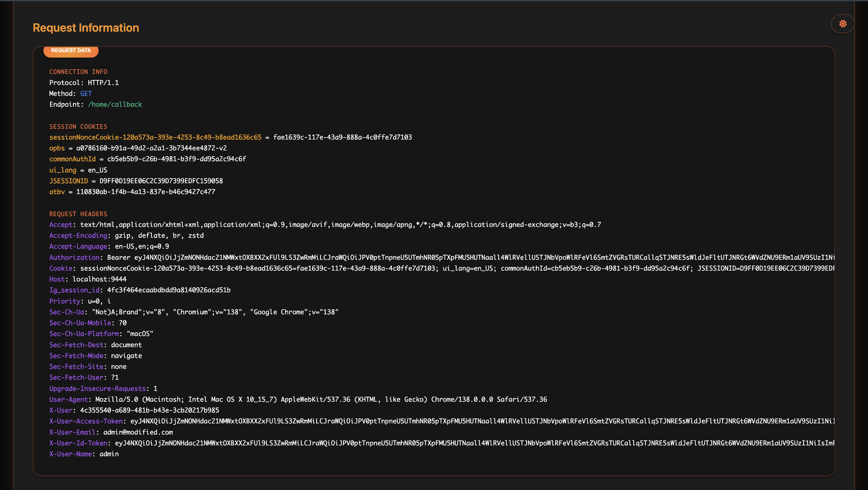This screenshot has height=490, width=868.
Task: Click the X-User-Id-Token header name
Action: click(x=78, y=443)
